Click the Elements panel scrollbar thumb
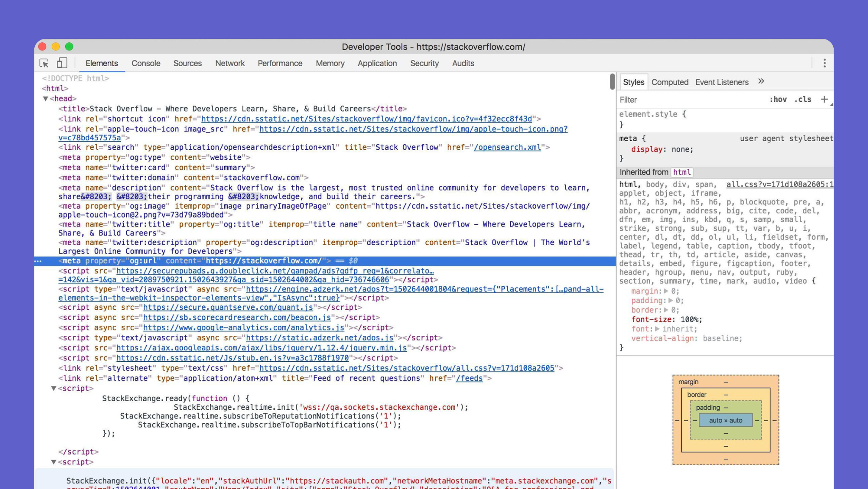868x489 pixels. click(612, 81)
